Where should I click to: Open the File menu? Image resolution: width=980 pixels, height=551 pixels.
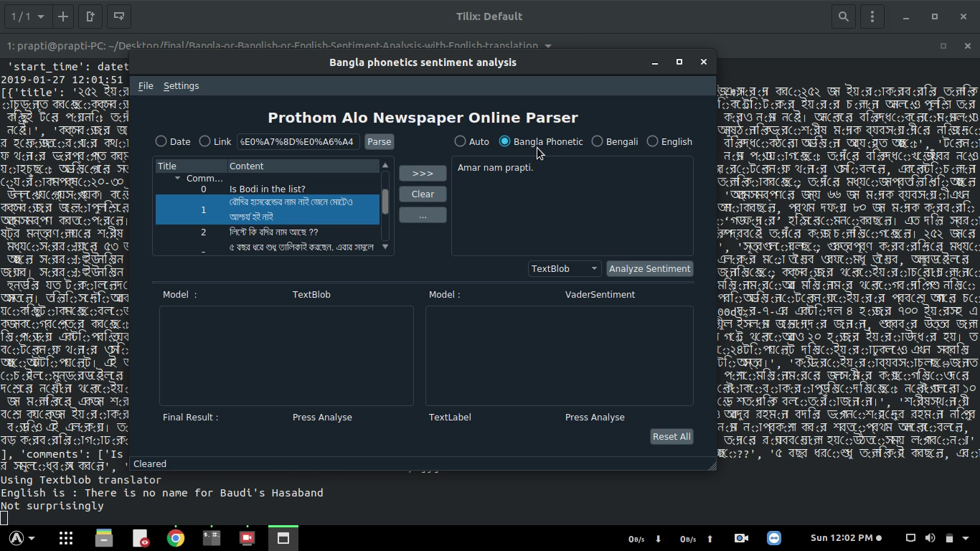point(146,85)
